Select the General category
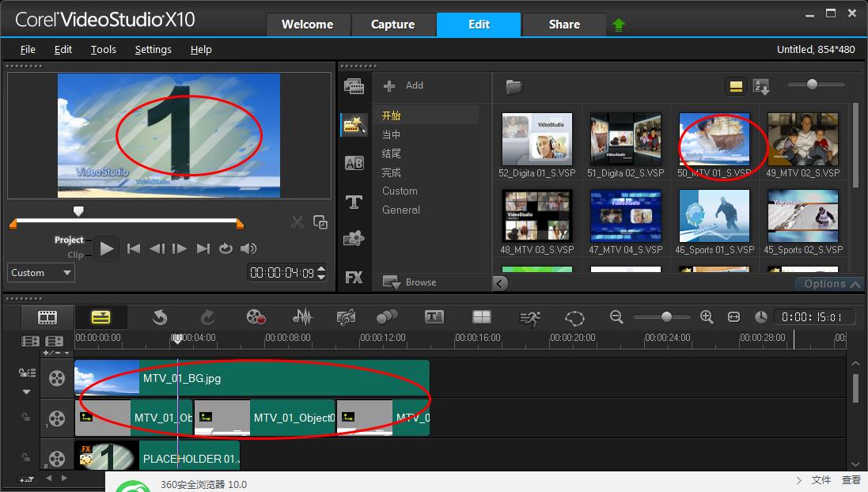 point(401,210)
